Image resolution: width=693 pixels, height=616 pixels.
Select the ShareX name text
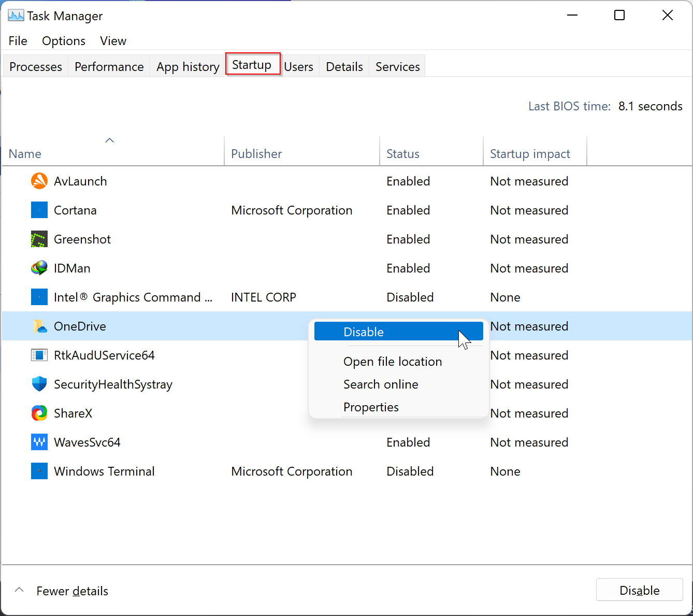point(73,413)
